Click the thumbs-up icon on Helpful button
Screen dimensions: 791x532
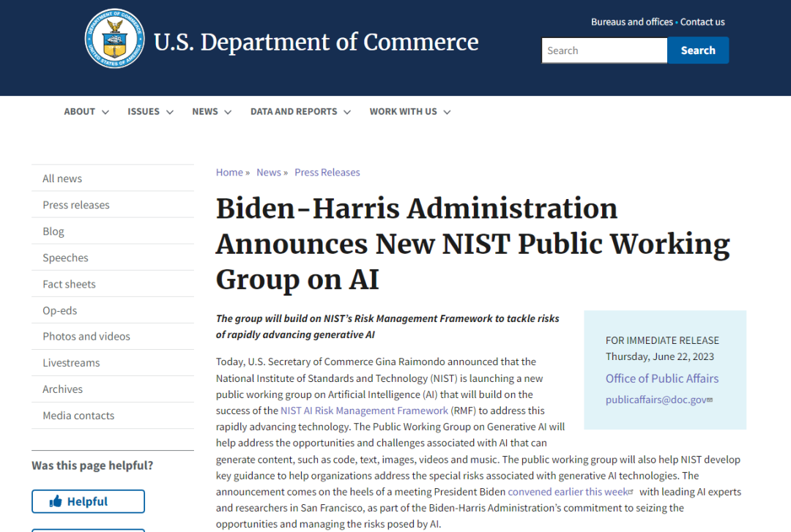coord(56,501)
